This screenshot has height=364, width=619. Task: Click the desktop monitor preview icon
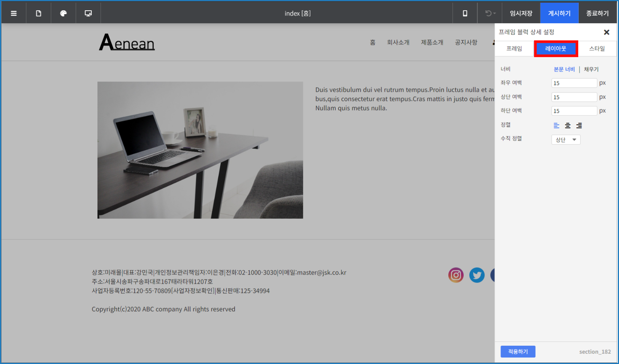click(88, 13)
